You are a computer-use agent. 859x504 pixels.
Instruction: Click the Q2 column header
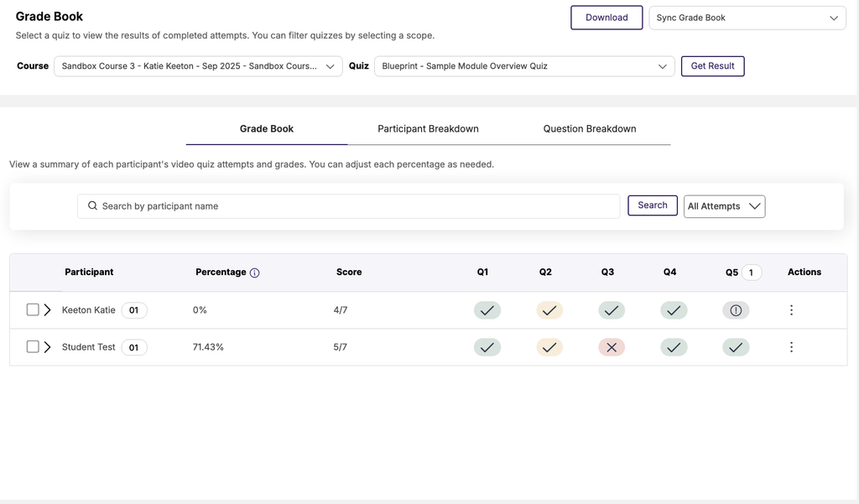point(545,273)
